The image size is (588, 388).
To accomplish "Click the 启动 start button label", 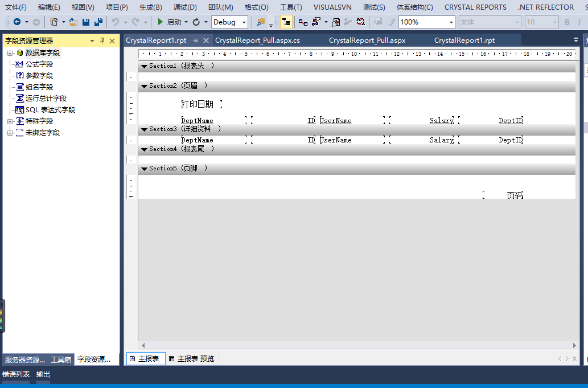I will (174, 22).
